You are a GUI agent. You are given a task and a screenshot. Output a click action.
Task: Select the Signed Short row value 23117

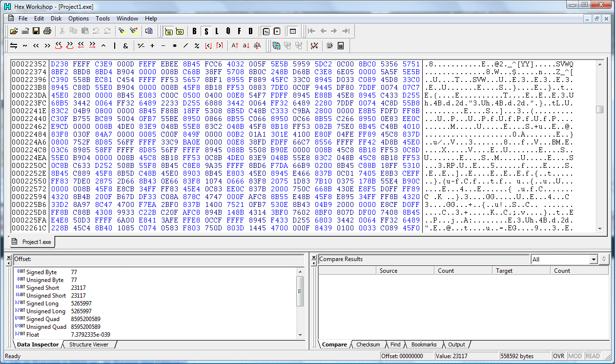point(78,288)
